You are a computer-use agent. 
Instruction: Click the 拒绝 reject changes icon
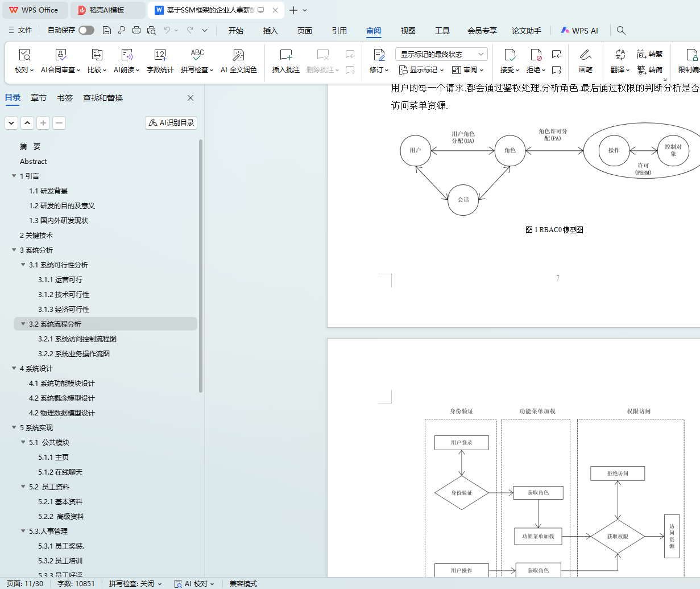(x=536, y=55)
